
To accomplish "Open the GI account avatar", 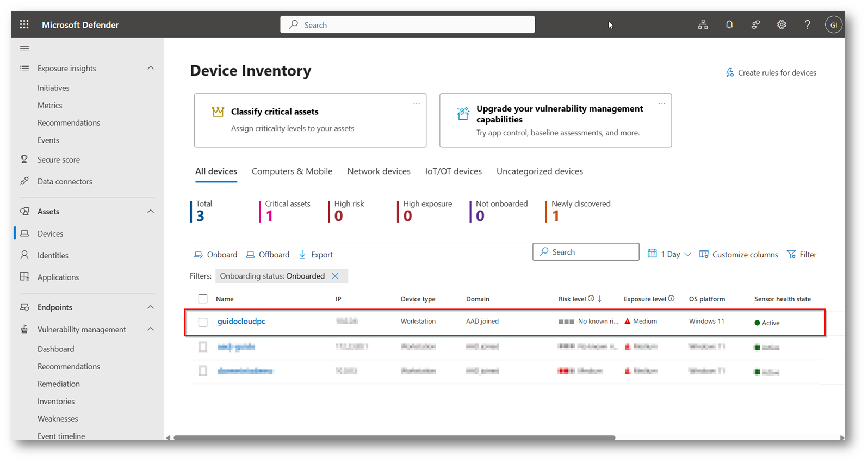I will (x=834, y=24).
